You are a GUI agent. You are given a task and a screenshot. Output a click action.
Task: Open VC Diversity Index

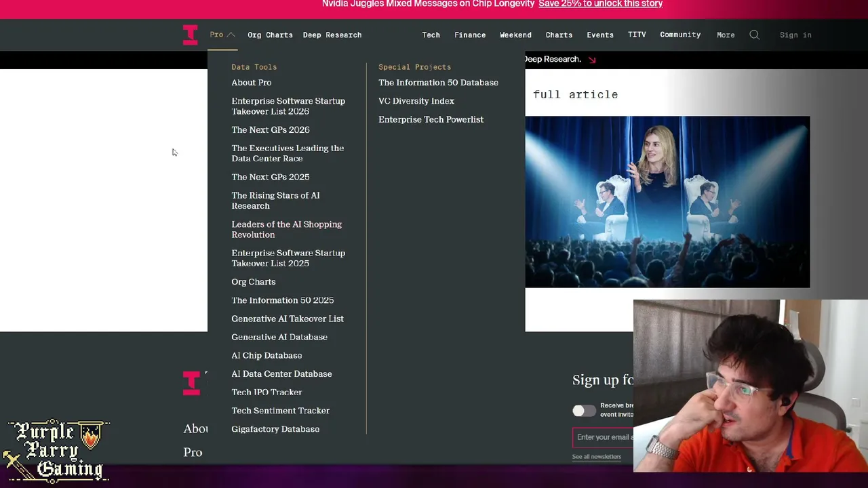[x=416, y=101]
